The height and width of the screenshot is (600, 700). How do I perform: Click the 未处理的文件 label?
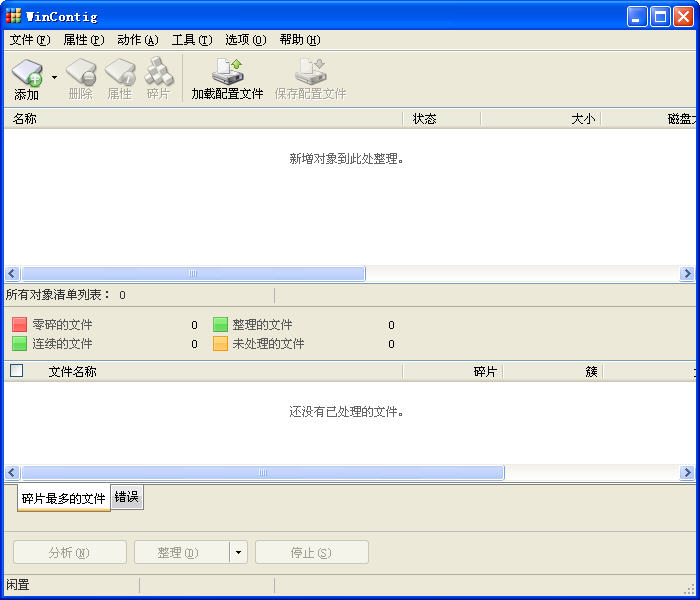(x=268, y=344)
